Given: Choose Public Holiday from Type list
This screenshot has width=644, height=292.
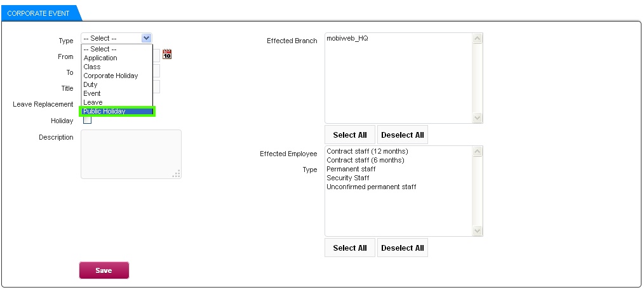Looking at the screenshot, I should click(117, 111).
